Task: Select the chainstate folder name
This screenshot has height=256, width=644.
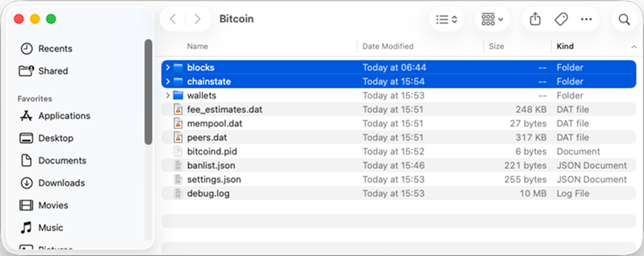Action: (x=209, y=82)
